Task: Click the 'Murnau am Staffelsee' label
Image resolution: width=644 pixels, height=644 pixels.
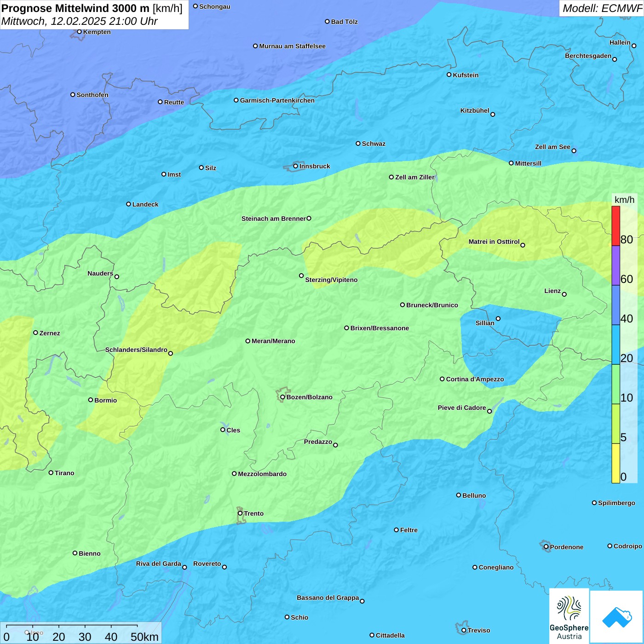Action: tap(292, 46)
